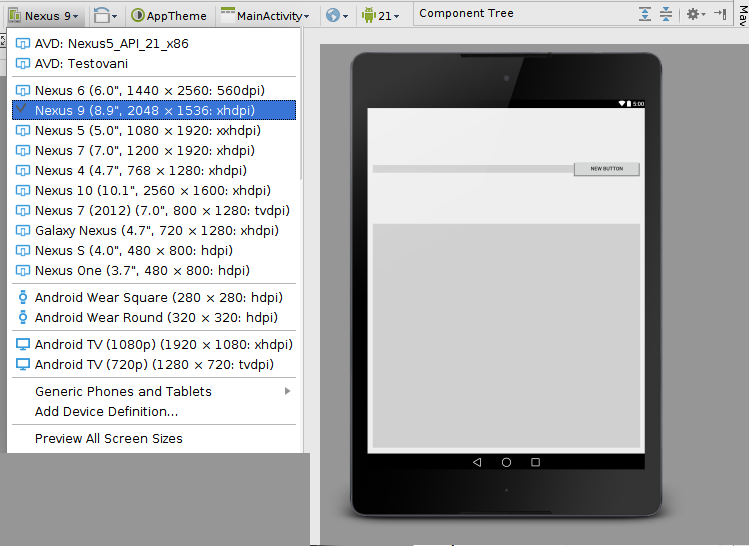Image resolution: width=749 pixels, height=546 pixels.
Task: Click the Nexus 6 device icon
Action: pyautogui.click(x=22, y=90)
